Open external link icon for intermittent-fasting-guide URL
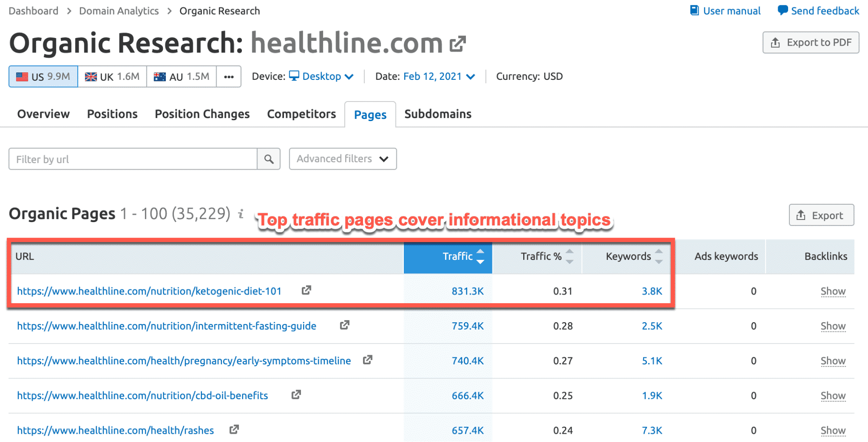 point(345,325)
